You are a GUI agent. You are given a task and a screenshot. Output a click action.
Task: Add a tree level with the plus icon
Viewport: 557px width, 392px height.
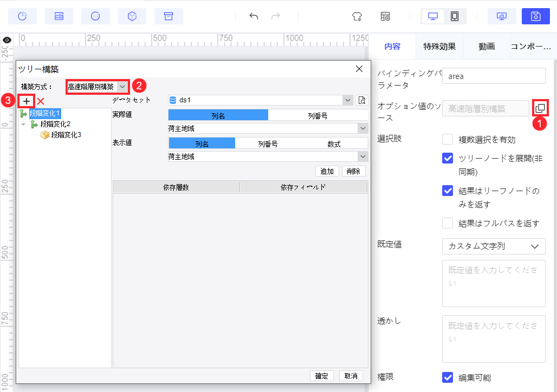pos(27,102)
